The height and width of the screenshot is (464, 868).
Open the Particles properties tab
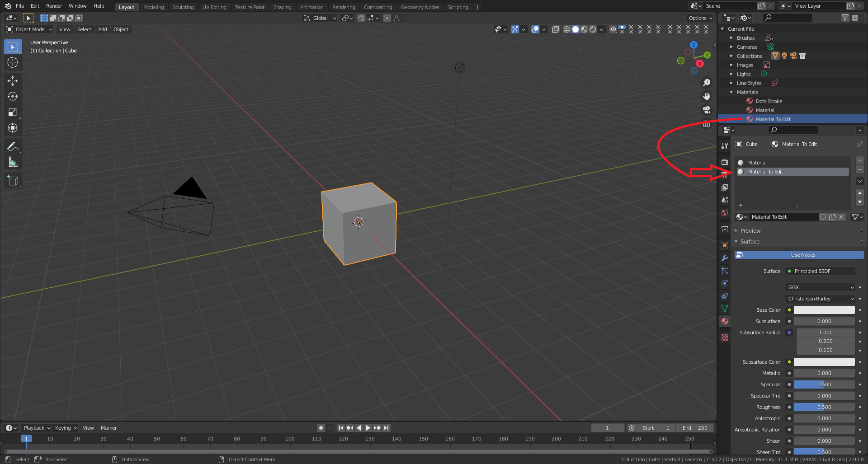(725, 271)
